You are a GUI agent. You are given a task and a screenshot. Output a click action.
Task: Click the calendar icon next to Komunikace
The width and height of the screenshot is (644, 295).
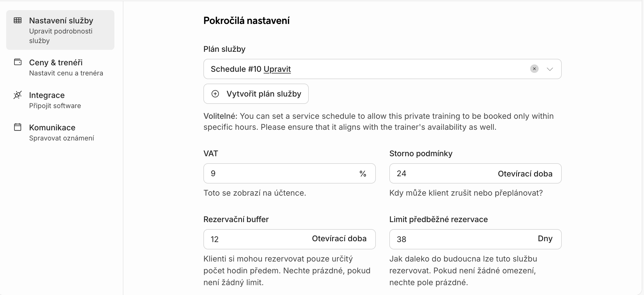pyautogui.click(x=17, y=127)
